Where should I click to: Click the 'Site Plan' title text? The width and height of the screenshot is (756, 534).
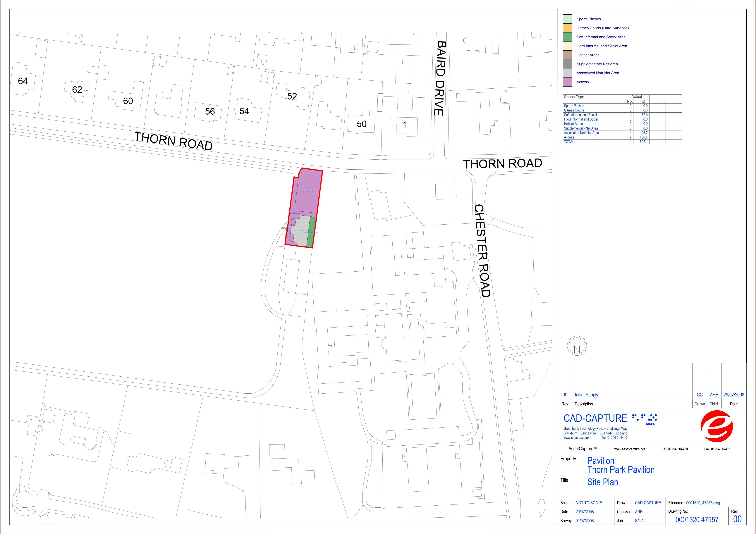pos(603,482)
